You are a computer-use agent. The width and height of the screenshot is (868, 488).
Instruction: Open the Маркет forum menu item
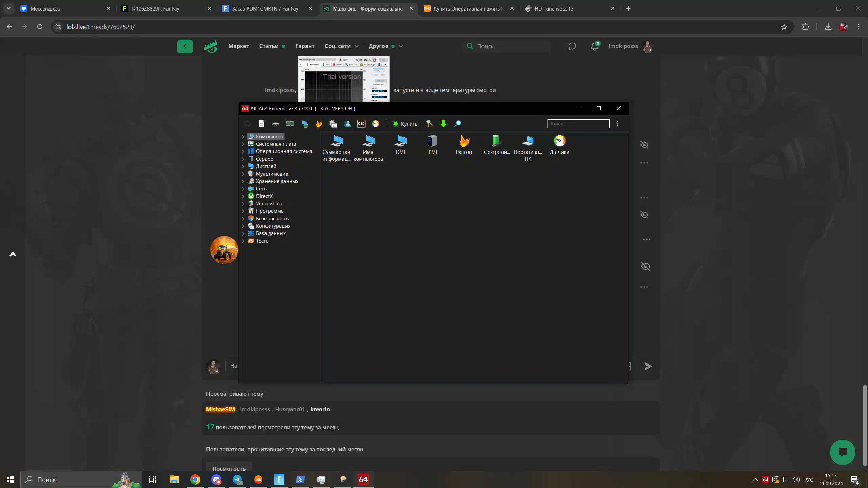click(238, 46)
